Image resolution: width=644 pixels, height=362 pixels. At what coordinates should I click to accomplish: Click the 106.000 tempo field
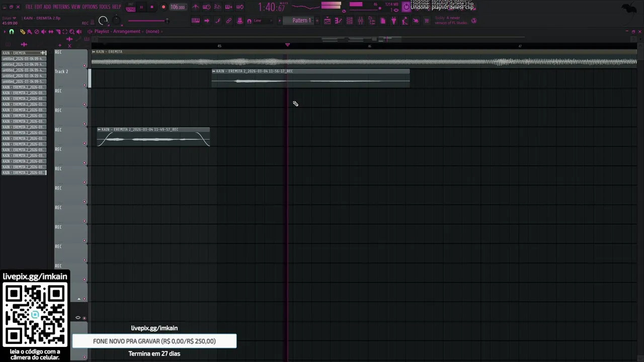(x=178, y=7)
